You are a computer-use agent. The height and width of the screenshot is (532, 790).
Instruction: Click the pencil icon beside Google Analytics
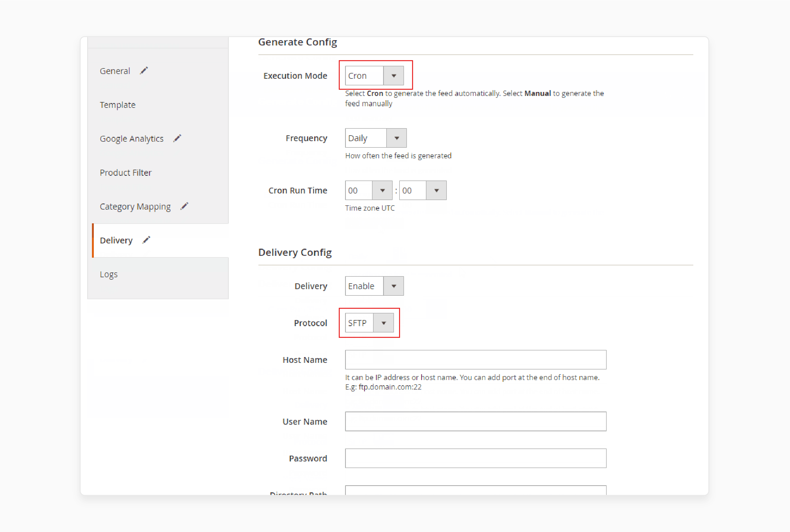177,138
